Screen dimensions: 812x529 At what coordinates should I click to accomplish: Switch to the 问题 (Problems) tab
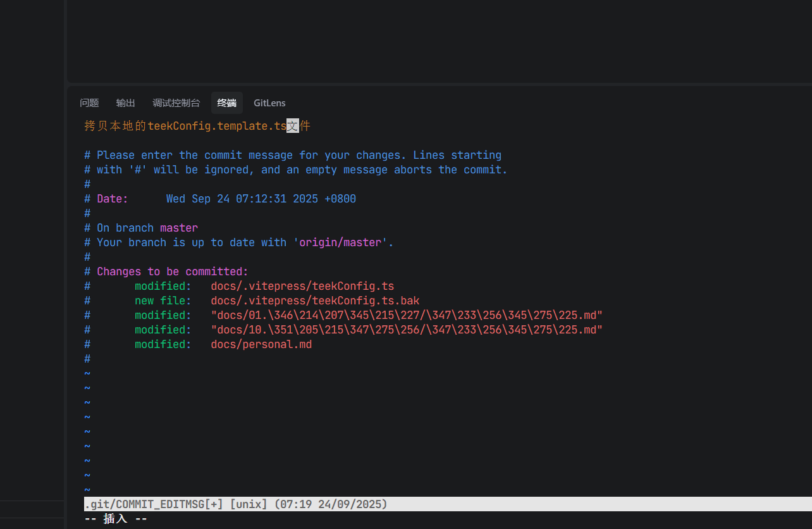point(89,103)
